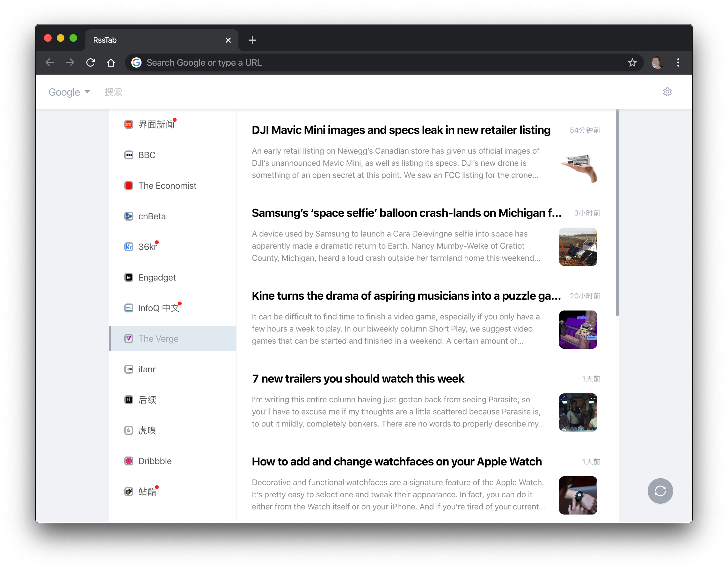728x570 pixels.
Task: Open The Economist feed
Action: pyautogui.click(x=167, y=186)
